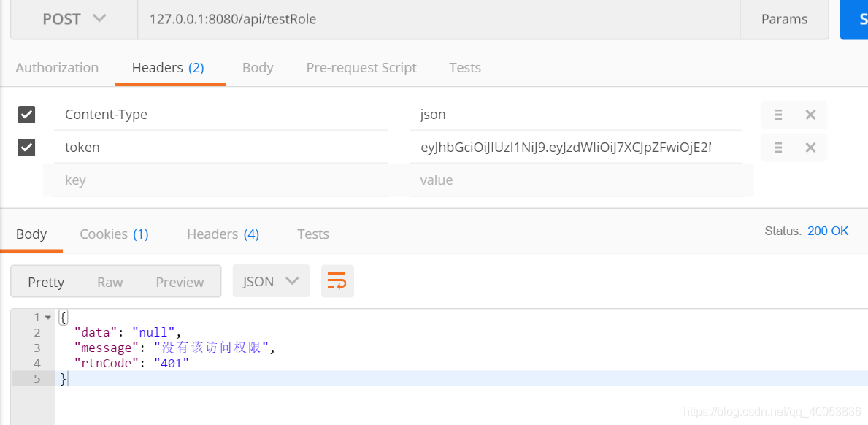Image resolution: width=868 pixels, height=425 pixels.
Task: Switch response view to Preview
Action: [x=180, y=282]
